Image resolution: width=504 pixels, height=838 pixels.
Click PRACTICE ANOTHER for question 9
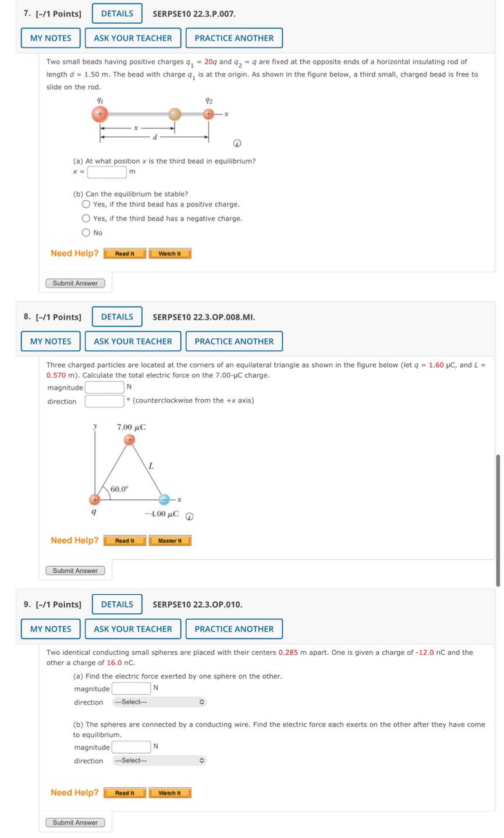pos(234,628)
